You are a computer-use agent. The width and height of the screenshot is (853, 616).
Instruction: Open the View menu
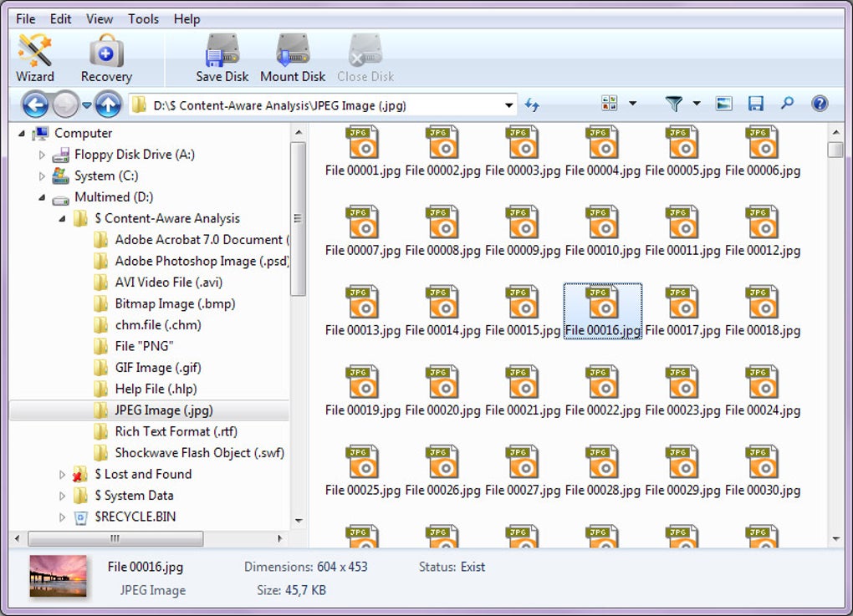(x=99, y=19)
